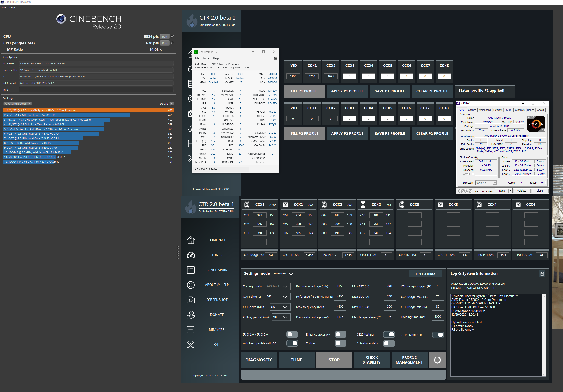Open the CCX delta 150 dropdown
563x392 pixels.
pyautogui.click(x=280, y=307)
